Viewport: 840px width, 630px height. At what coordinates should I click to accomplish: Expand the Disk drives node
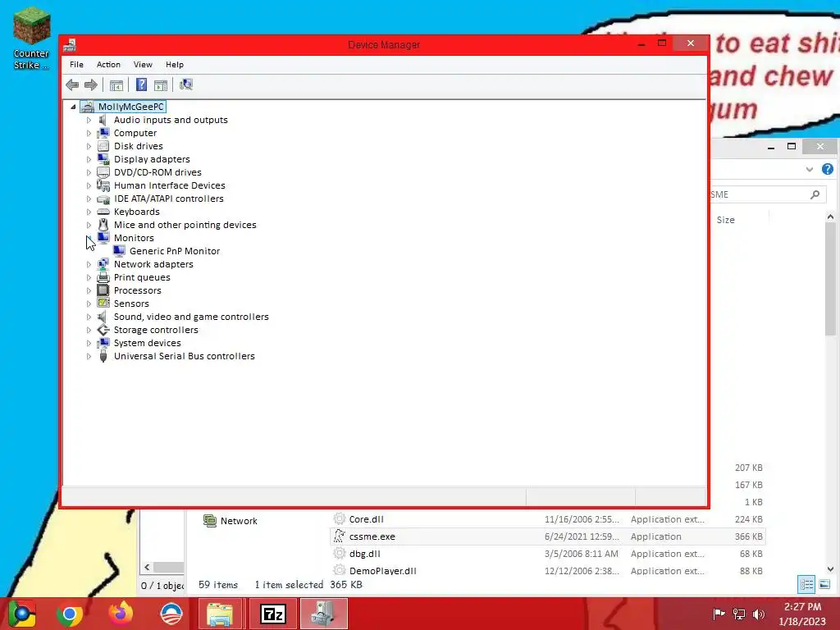coord(89,146)
